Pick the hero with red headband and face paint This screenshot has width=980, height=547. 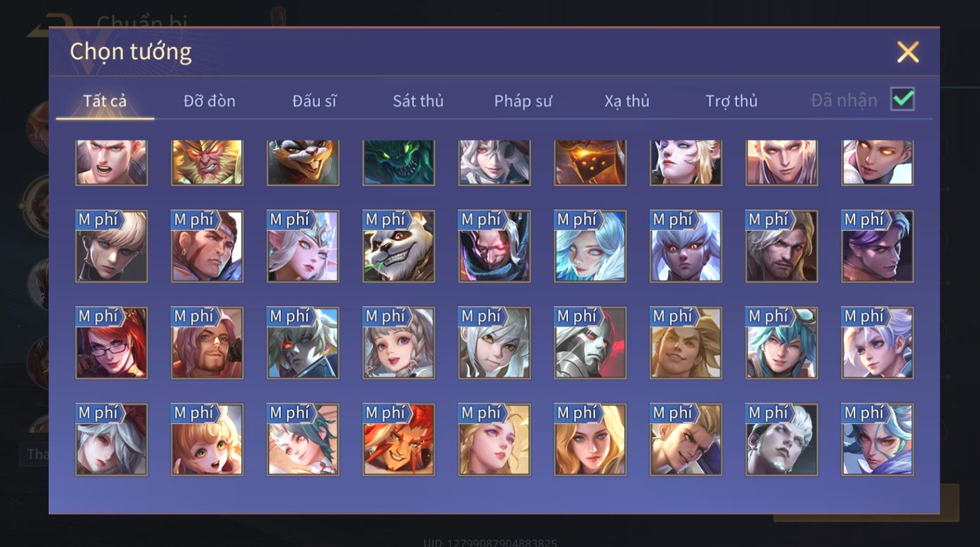tap(207, 246)
